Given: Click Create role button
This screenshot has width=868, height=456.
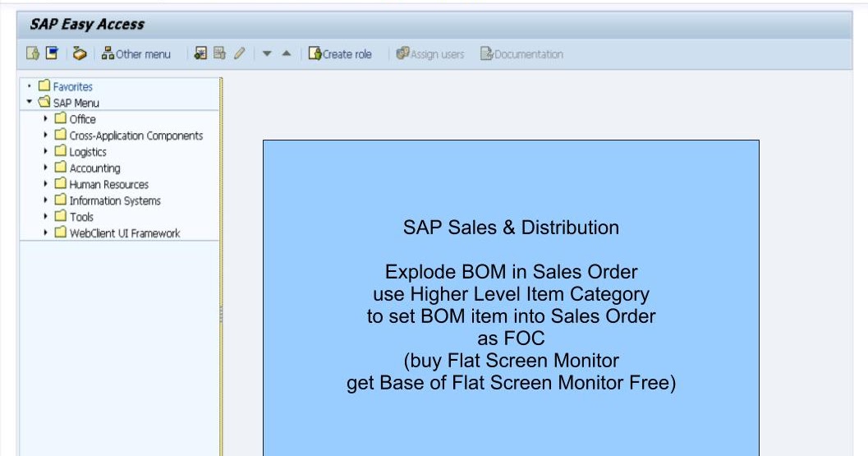Looking at the screenshot, I should (x=340, y=53).
